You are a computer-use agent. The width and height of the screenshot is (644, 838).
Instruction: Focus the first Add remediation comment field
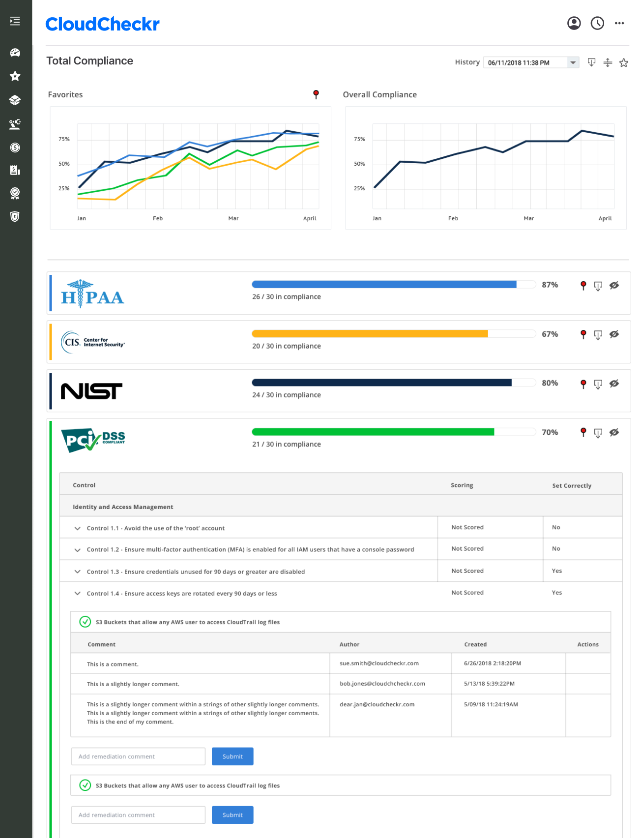pyautogui.click(x=138, y=756)
